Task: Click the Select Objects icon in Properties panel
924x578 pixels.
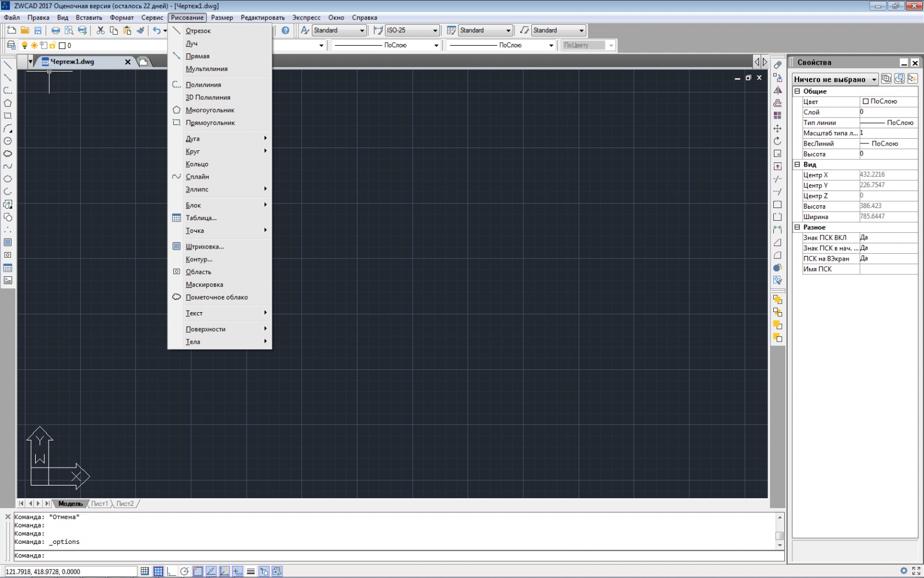Action: [899, 79]
